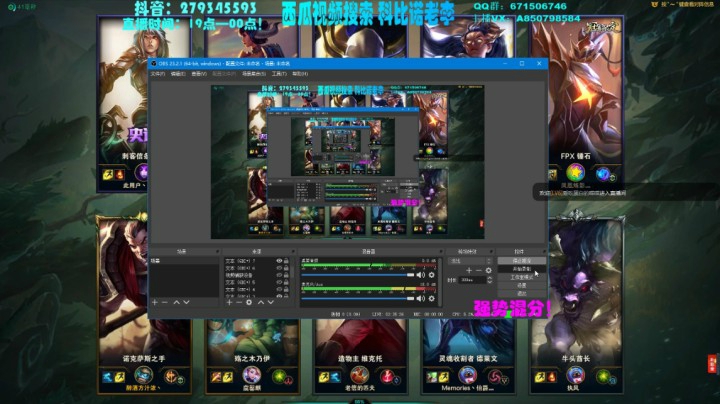Remove the selected scene with the minus icon
Screen dimensions: 720x404
click(165, 303)
